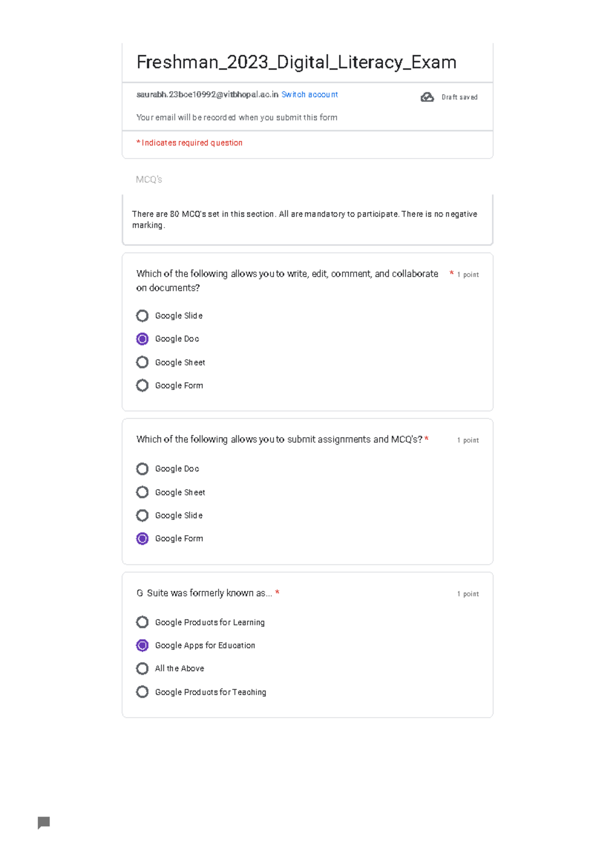Select Google Products for Learning option
613x868 pixels.
pos(142,622)
